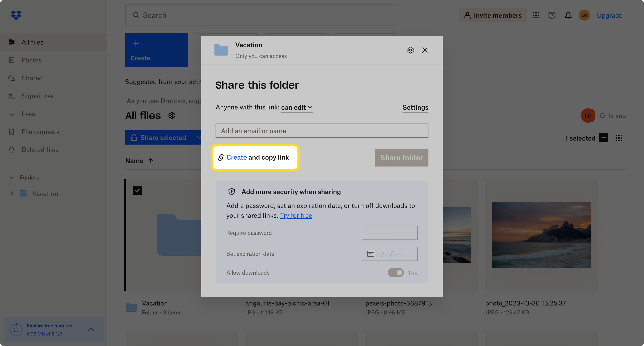This screenshot has width=644, height=346.
Task: Click the notification bell icon
Action: 568,15
